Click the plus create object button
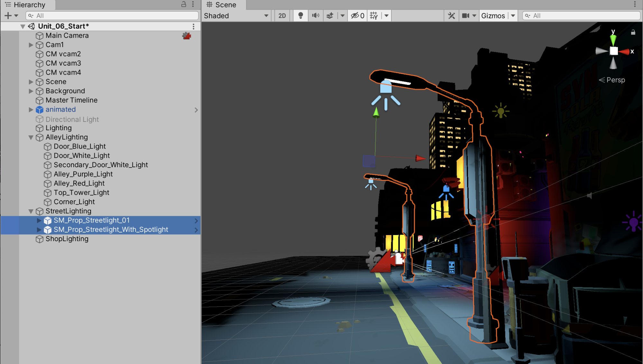The width and height of the screenshot is (643, 364). tap(8, 15)
